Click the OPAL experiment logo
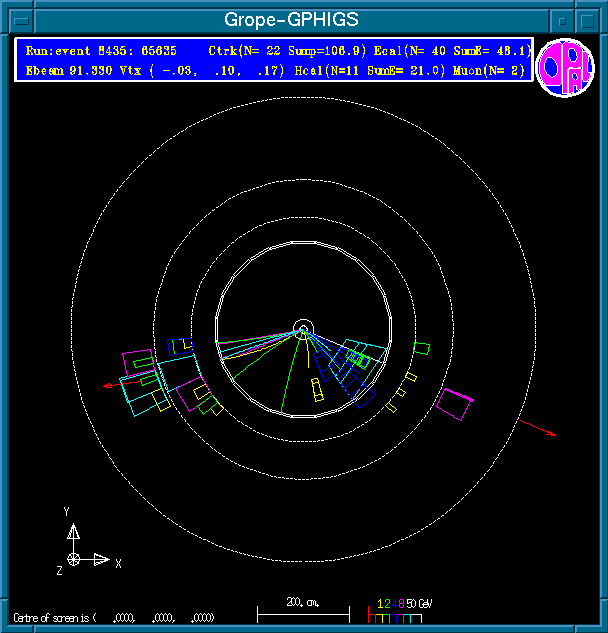 point(565,68)
